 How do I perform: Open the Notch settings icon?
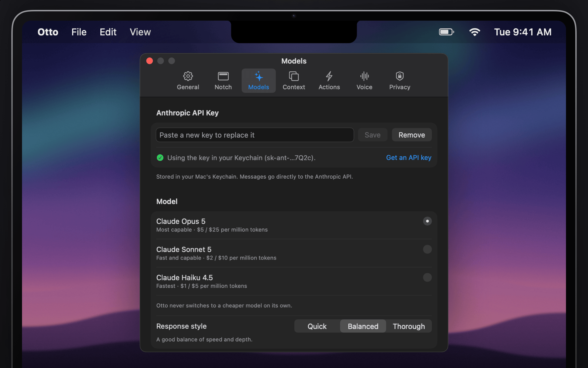(223, 76)
